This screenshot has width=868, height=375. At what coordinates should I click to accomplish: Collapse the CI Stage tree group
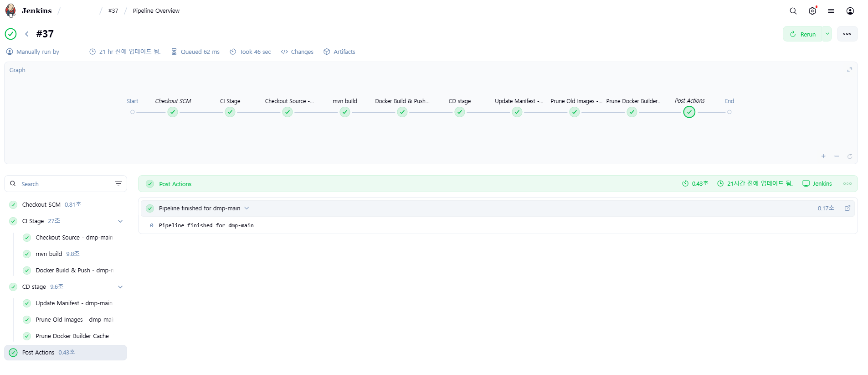click(120, 221)
